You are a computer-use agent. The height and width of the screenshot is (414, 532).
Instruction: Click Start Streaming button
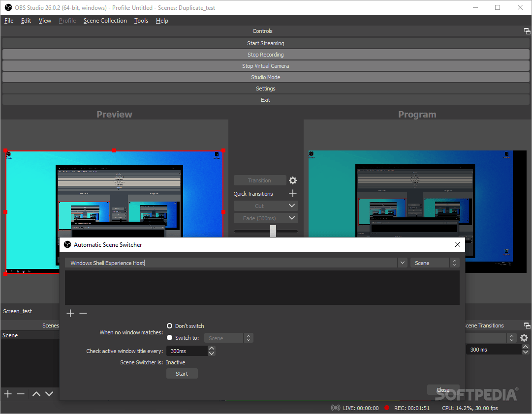[266, 43]
